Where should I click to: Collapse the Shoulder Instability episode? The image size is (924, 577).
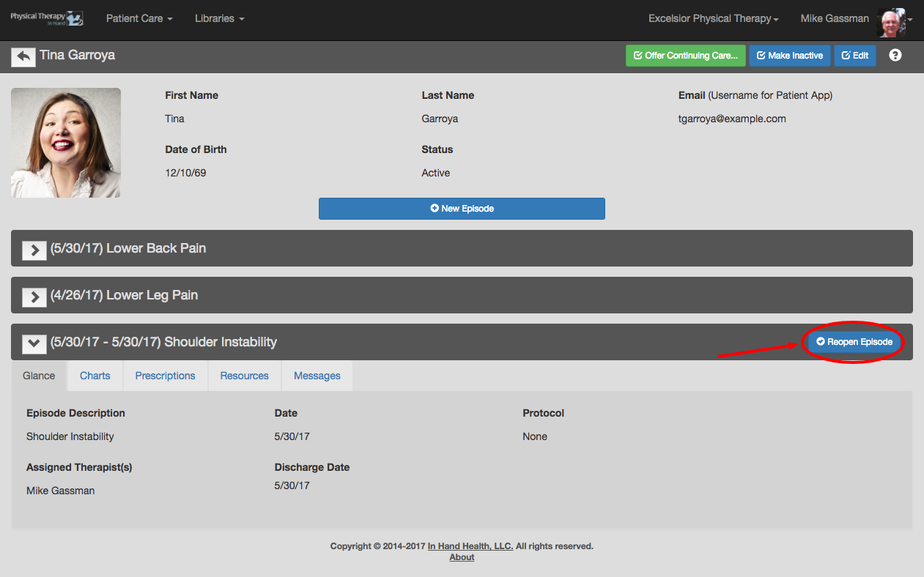(34, 343)
